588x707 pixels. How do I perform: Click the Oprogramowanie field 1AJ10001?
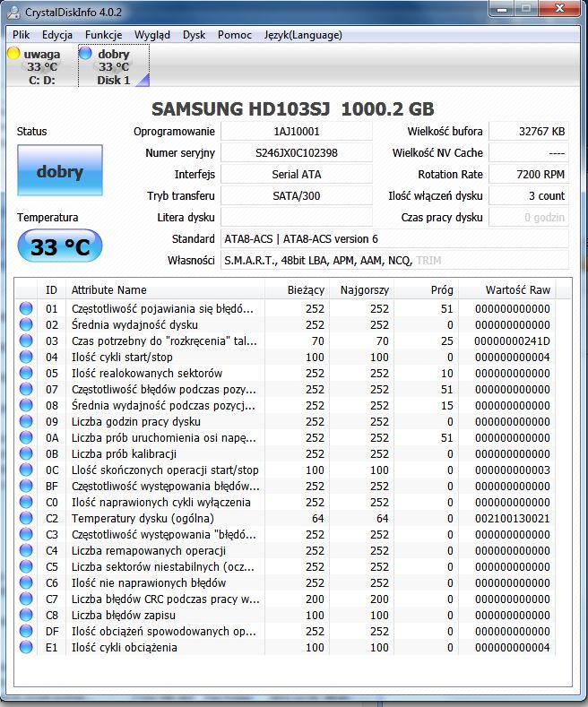click(x=297, y=131)
